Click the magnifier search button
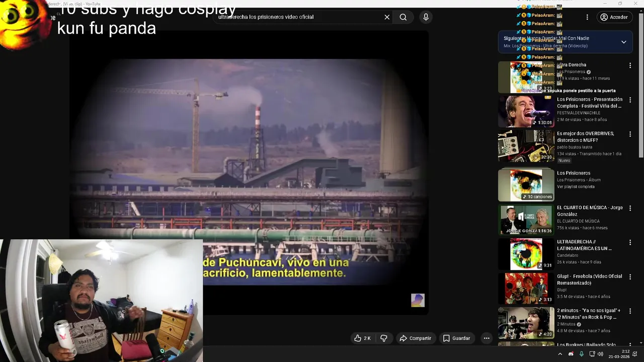644x362 pixels. point(403,17)
